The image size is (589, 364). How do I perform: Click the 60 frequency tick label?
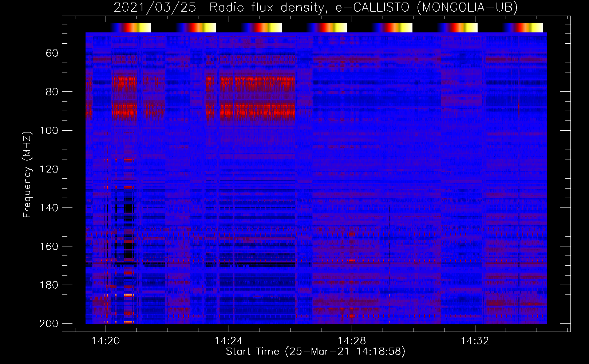click(52, 53)
